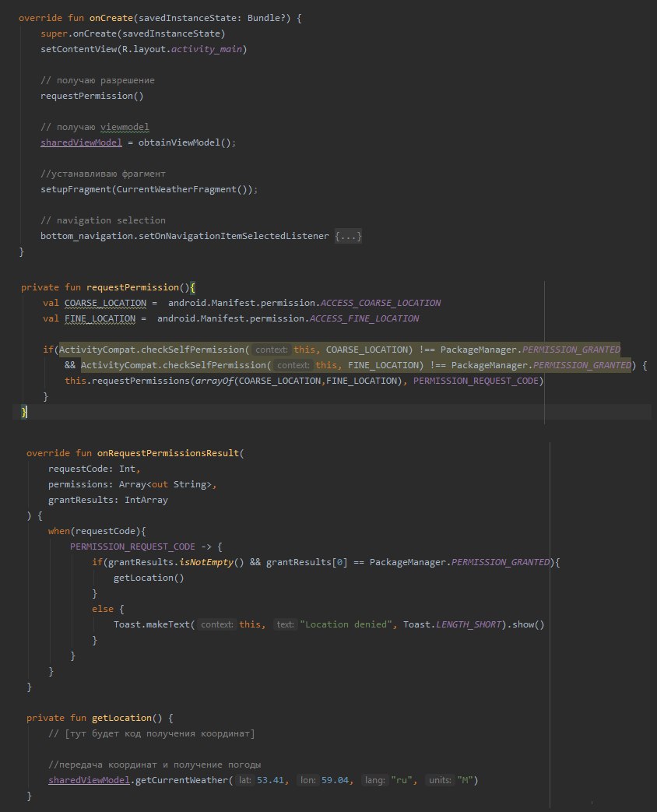Image resolution: width=657 pixels, height=812 pixels.
Task: Click comment '//передача координат и получение погоды'
Action: tap(154, 765)
